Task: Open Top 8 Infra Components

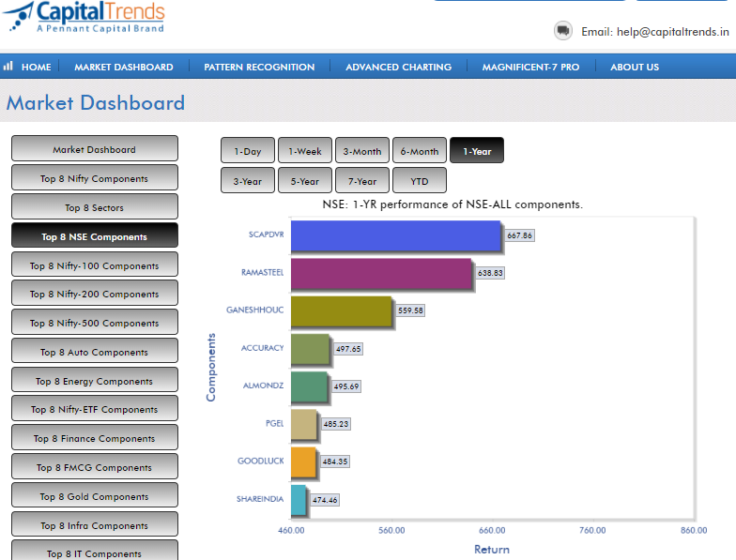Action: tap(94, 524)
